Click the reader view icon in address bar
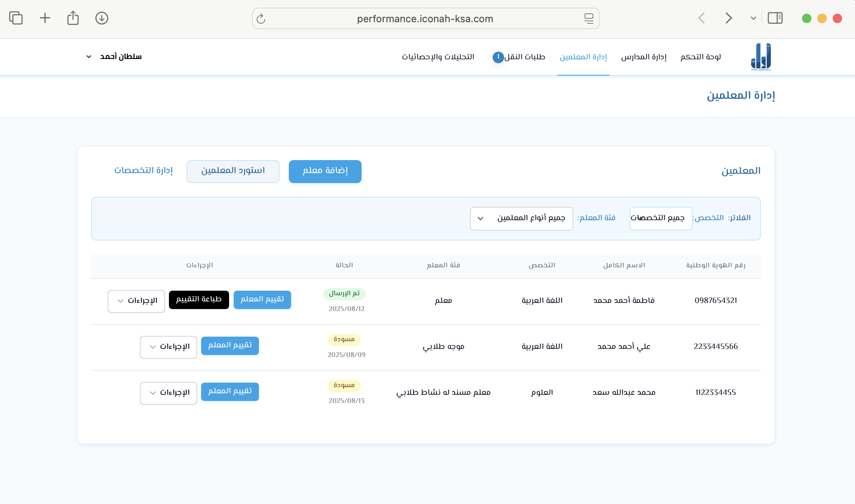 coord(589,18)
